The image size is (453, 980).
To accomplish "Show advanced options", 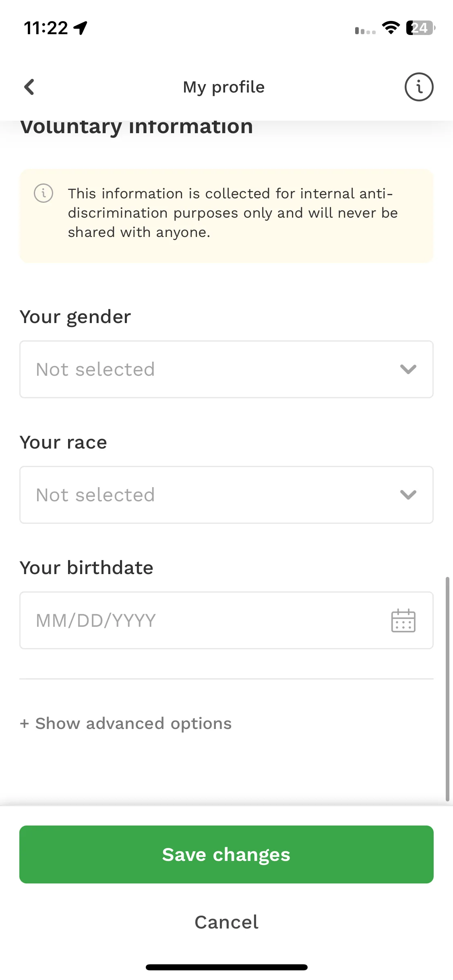I will pyautogui.click(x=126, y=723).
